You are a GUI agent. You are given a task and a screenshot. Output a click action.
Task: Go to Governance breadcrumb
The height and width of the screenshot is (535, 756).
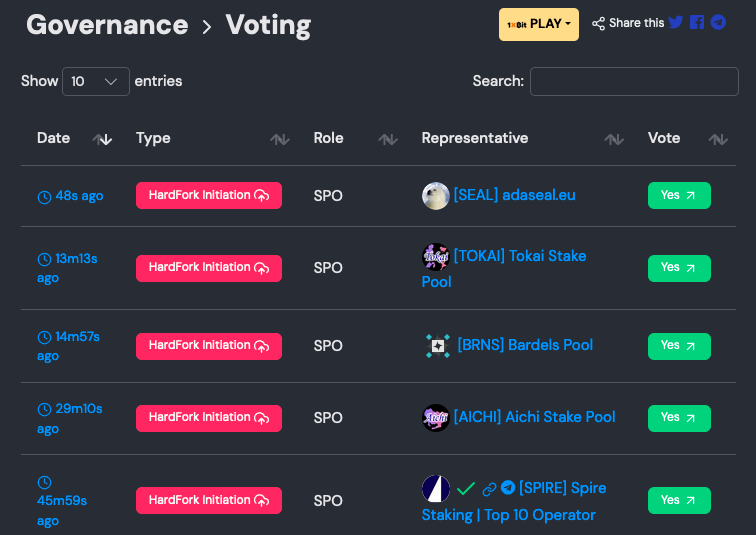click(107, 24)
